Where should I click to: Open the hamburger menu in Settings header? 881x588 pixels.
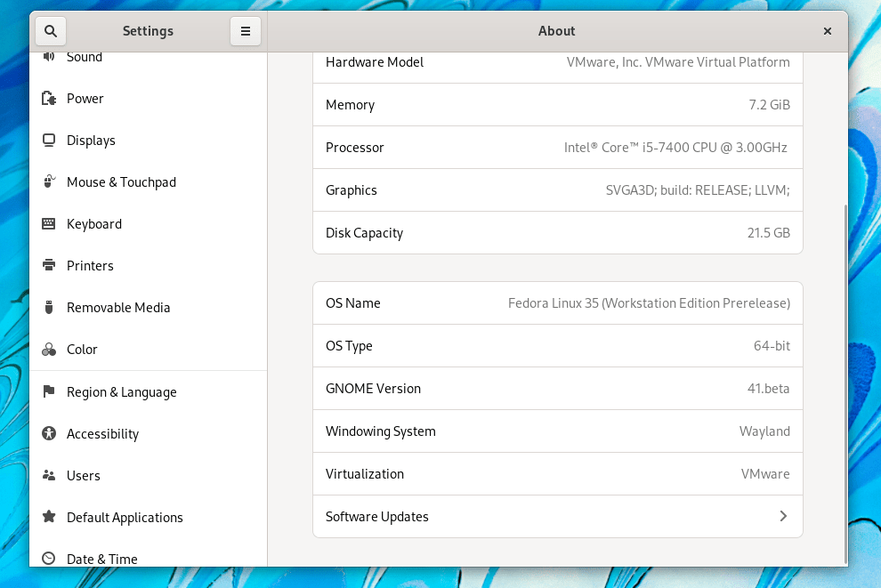(246, 31)
